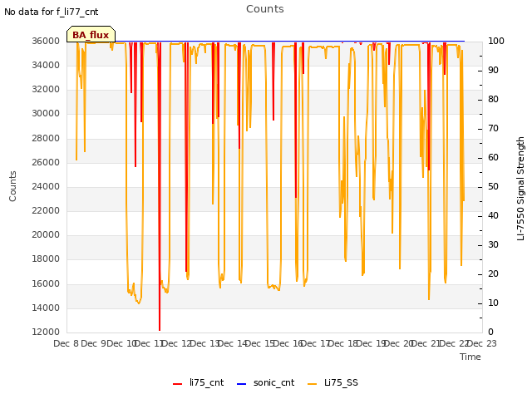Click the 100 right-axis tick label
The width and height of the screenshot is (532, 399).
tap(495, 41)
